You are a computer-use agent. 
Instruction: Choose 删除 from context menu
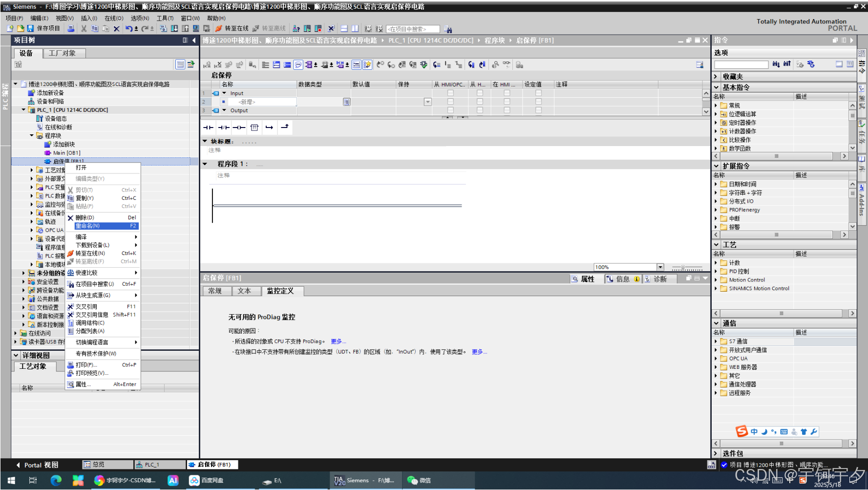pyautogui.click(x=103, y=217)
